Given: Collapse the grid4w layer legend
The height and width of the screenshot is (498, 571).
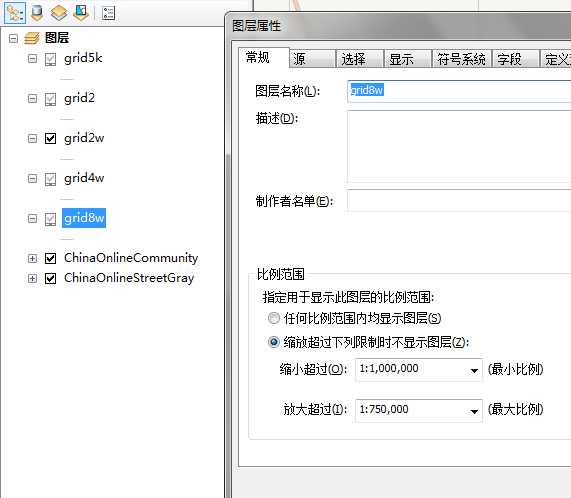Looking at the screenshot, I should [32, 178].
